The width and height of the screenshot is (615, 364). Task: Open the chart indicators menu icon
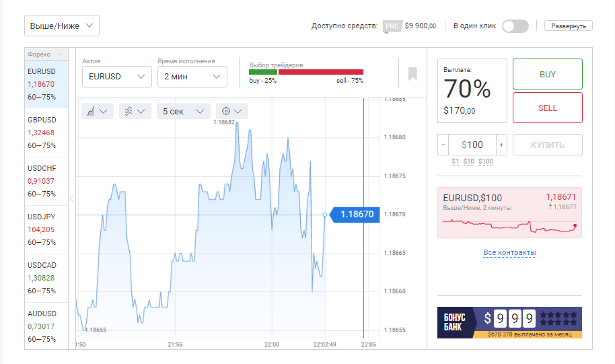coord(135,112)
